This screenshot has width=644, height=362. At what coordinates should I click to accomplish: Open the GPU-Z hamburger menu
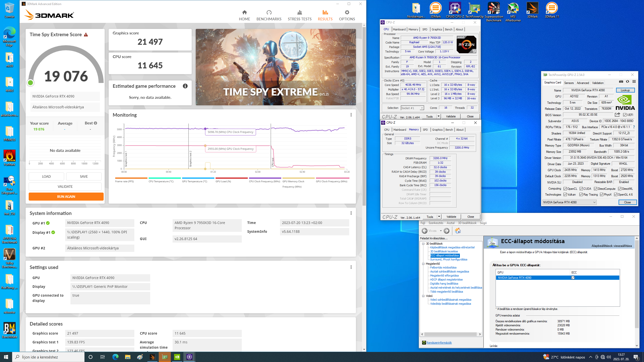point(634,81)
